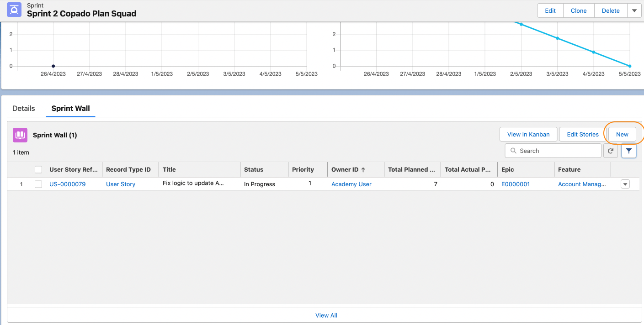This screenshot has height=325, width=644.
Task: Click the purple Sprint Wall list icon
Action: (x=20, y=135)
